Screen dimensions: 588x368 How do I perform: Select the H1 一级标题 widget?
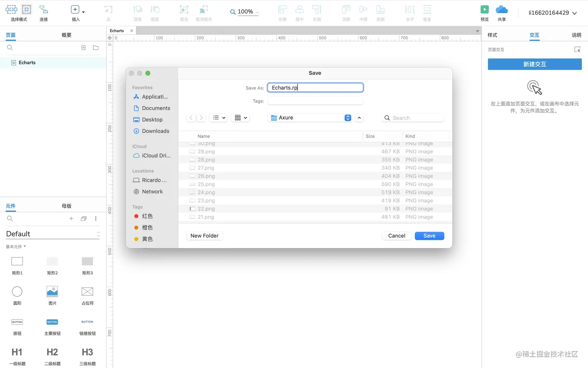[x=17, y=356]
